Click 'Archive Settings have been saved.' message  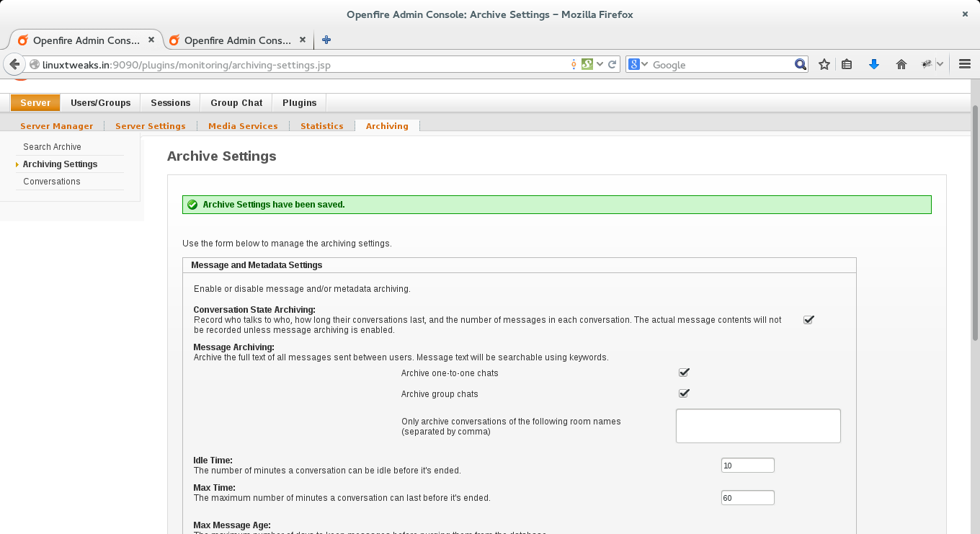click(274, 205)
